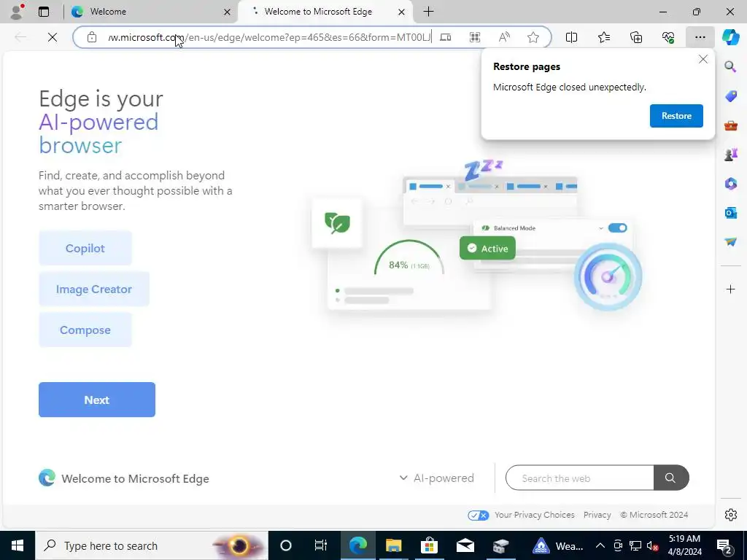Click the web search magnifier button
This screenshot has height=560, width=747.
(671, 478)
